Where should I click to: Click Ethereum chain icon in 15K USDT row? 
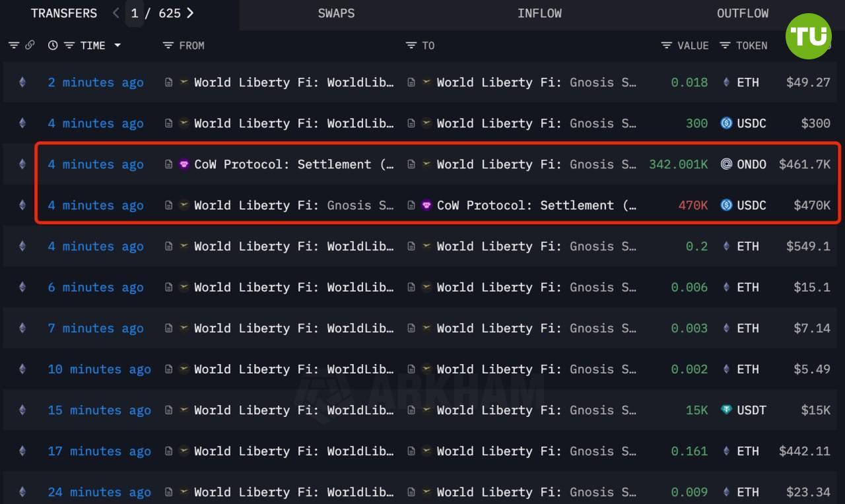(22, 410)
